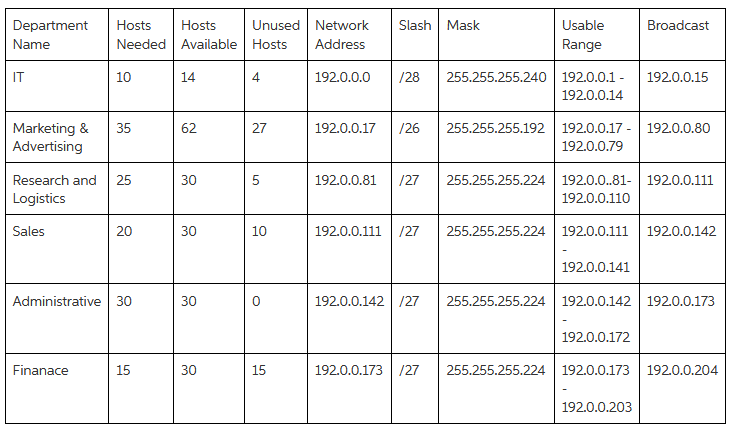Click the "IT" department cell

coord(20,77)
